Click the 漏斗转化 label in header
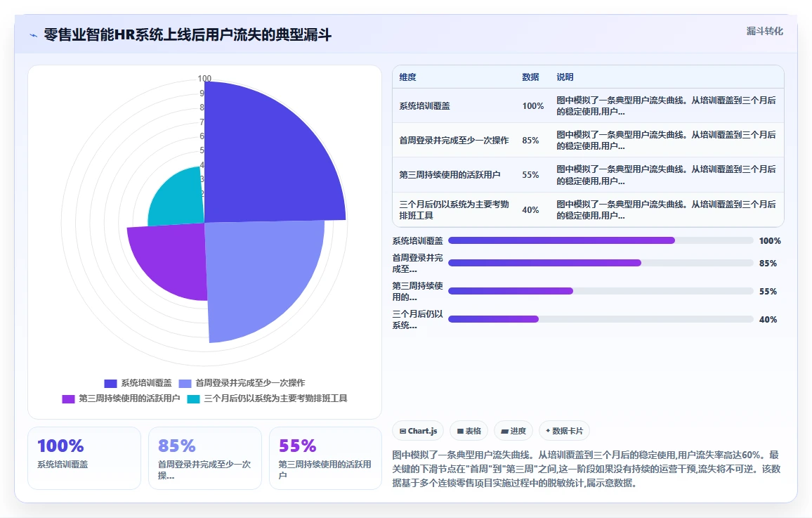Viewport: 812px width, 518px height. click(x=764, y=31)
